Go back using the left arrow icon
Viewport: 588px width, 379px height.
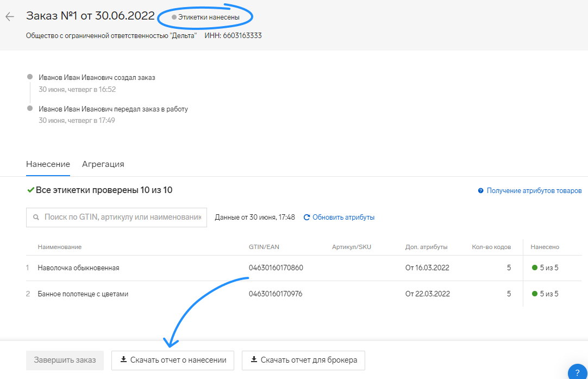pos(9,17)
